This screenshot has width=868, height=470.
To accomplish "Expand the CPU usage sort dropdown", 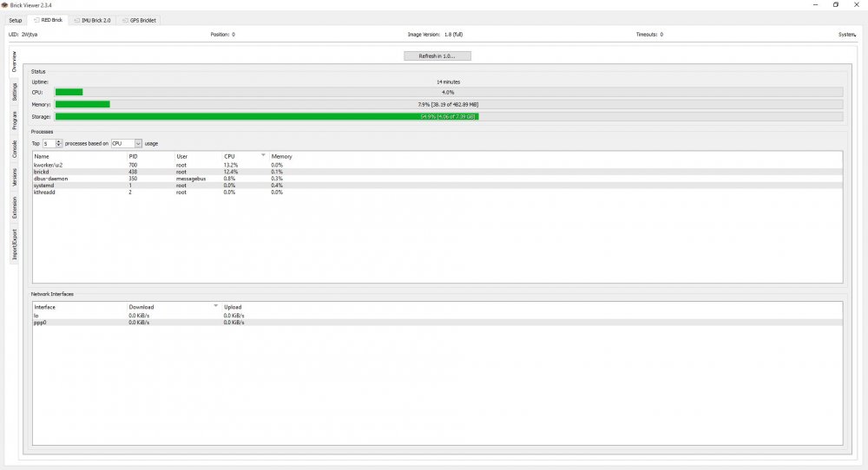I will tap(137, 143).
